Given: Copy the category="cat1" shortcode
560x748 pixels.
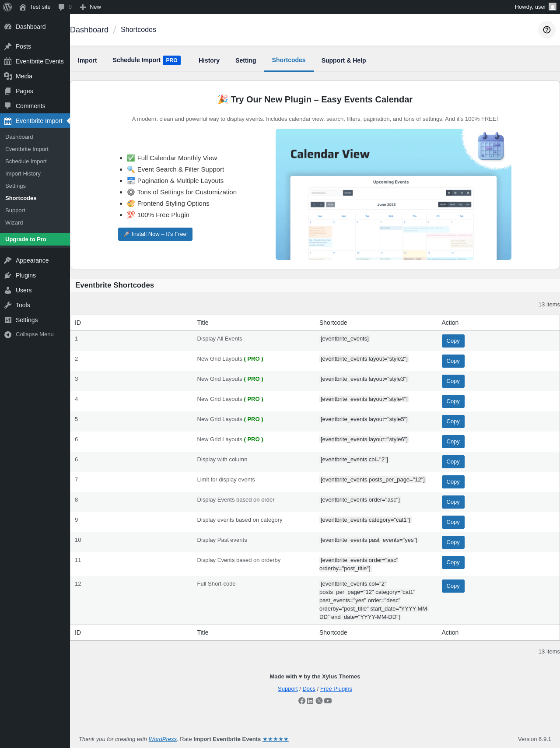Looking at the screenshot, I should (453, 522).
